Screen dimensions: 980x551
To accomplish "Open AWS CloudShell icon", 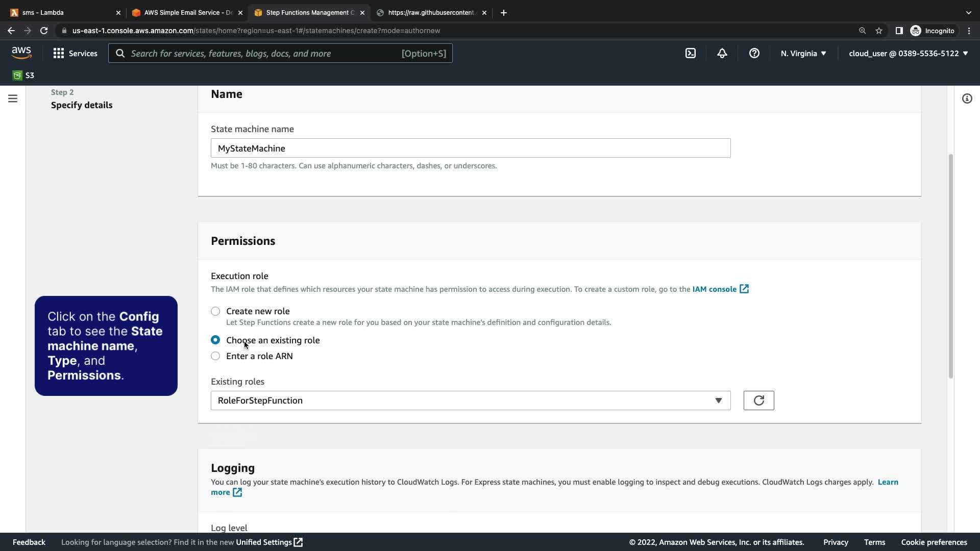I will click(x=690, y=53).
